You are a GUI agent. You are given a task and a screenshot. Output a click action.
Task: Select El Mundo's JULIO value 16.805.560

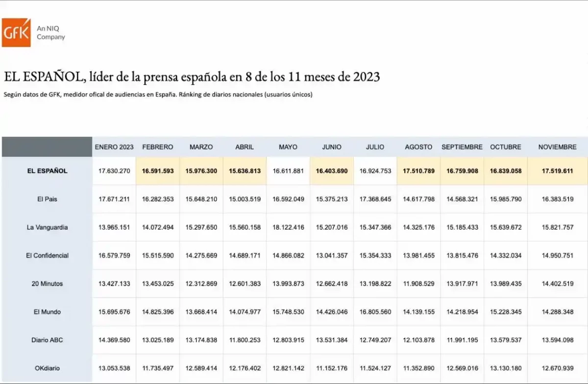coord(375,312)
